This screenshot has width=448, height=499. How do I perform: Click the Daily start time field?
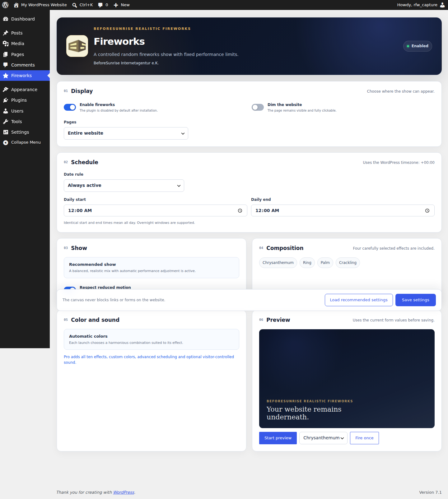[156, 210]
